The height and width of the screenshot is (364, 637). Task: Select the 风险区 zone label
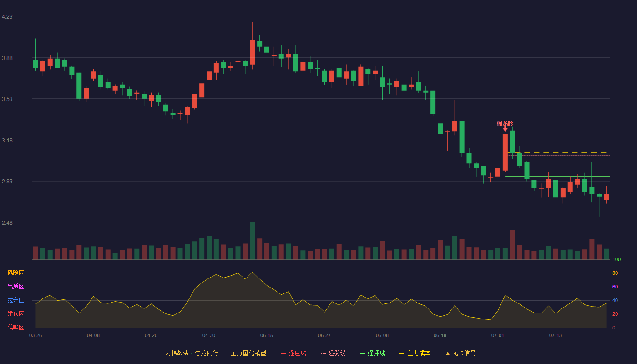15,273
